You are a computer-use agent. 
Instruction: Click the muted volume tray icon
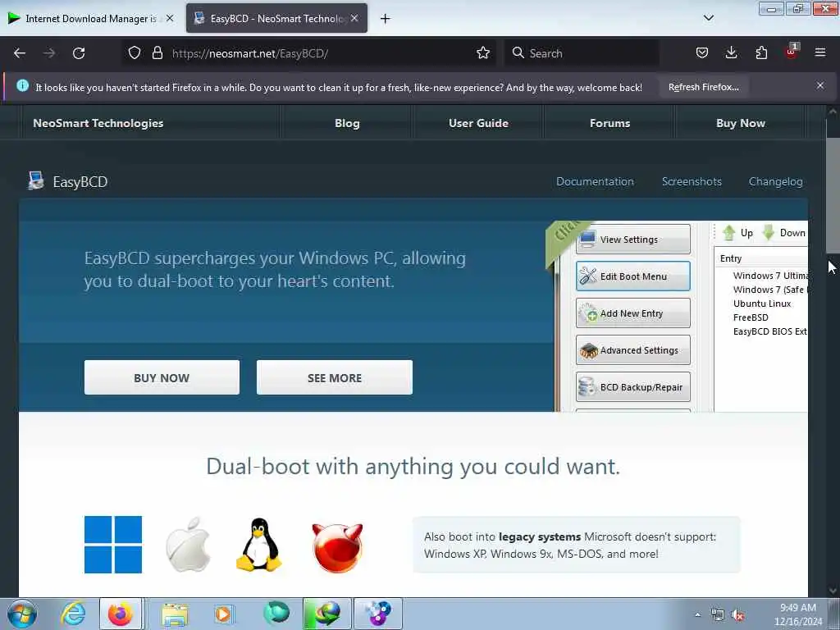coord(738,615)
